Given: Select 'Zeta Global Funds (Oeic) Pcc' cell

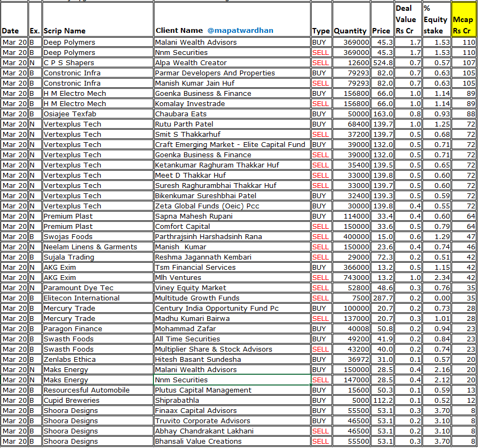Looking at the screenshot, I should 232,206.
